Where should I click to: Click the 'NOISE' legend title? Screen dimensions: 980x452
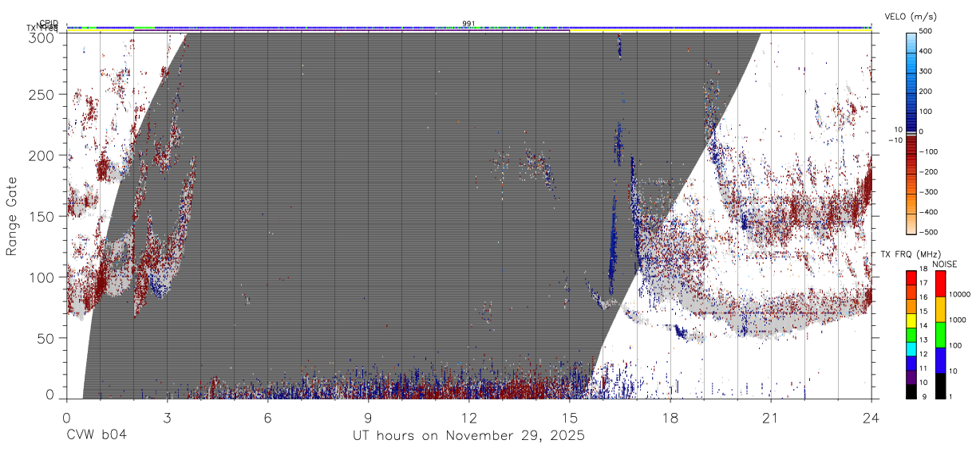pos(945,264)
